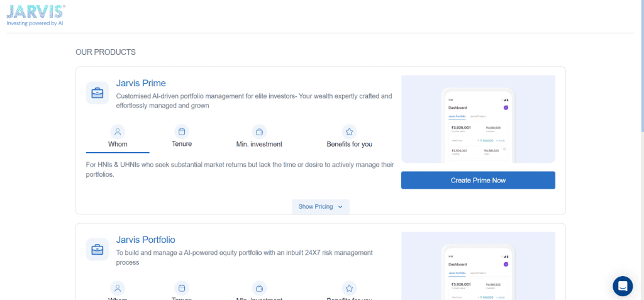The image size is (644, 300).
Task: Click the Jarvis Prime briefcase icon
Action: [x=97, y=93]
